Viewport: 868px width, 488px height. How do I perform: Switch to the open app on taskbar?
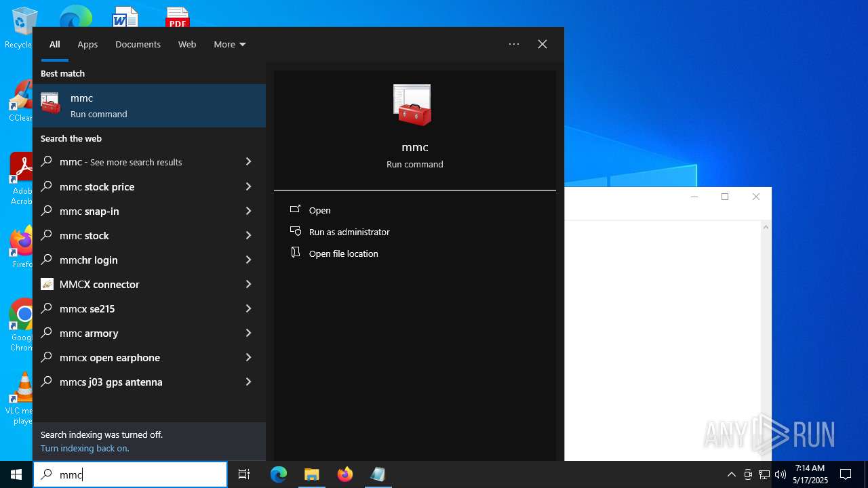(x=378, y=474)
